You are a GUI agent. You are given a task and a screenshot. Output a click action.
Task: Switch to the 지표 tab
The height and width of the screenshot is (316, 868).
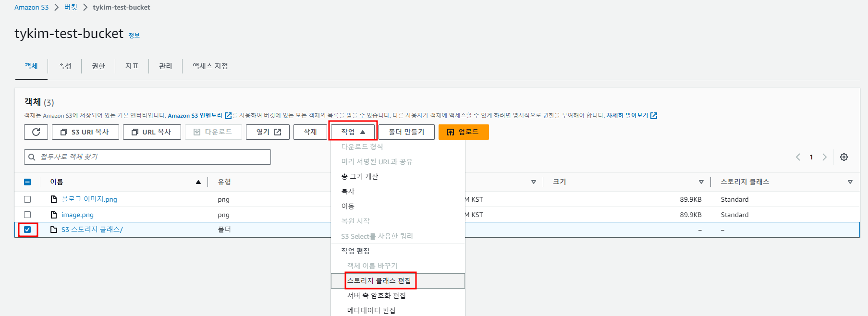(x=132, y=66)
